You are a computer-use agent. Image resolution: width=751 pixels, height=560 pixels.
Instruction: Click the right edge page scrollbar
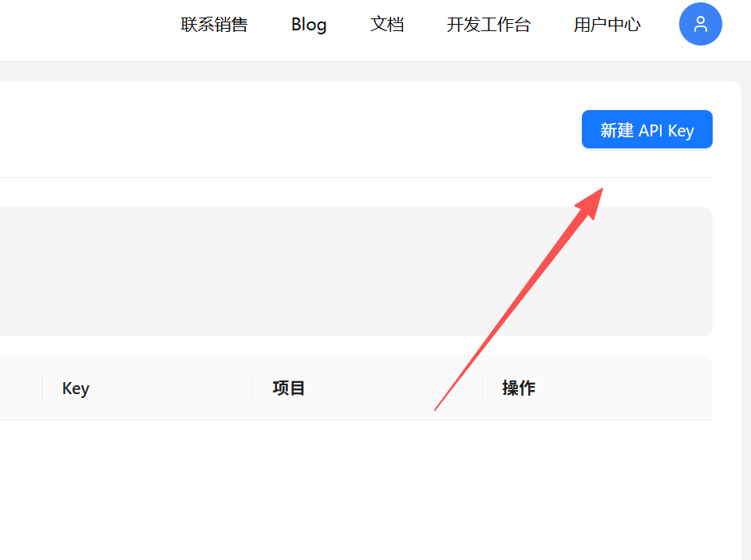747,279
